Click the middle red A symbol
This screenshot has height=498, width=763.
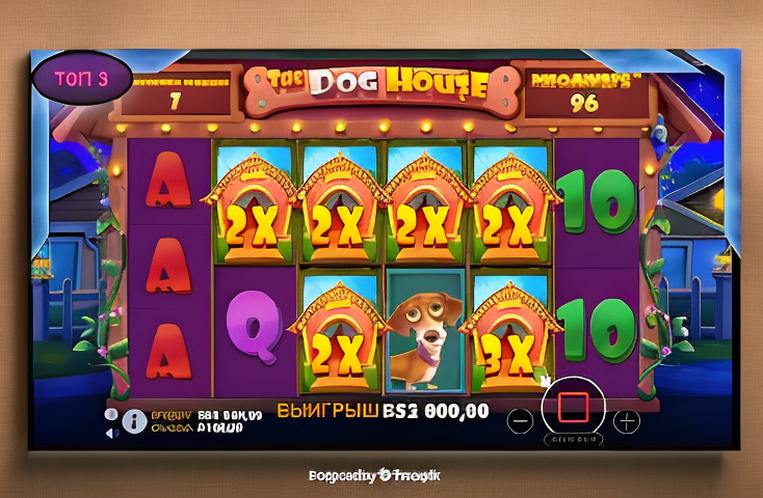pyautogui.click(x=169, y=266)
